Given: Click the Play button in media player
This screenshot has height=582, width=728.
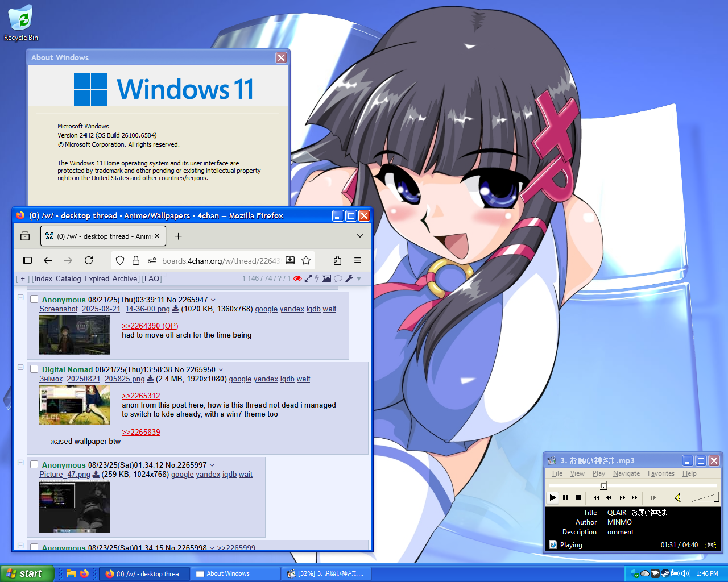Looking at the screenshot, I should pos(553,497).
